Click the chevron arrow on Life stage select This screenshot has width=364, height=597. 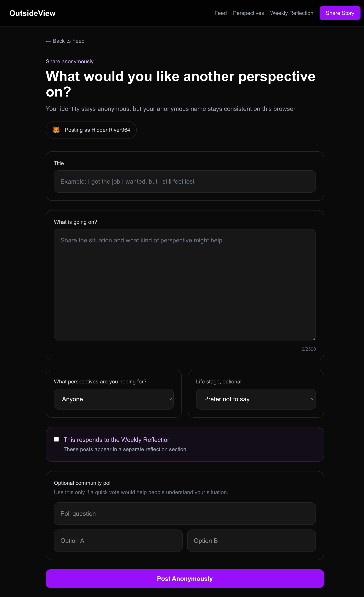point(312,399)
